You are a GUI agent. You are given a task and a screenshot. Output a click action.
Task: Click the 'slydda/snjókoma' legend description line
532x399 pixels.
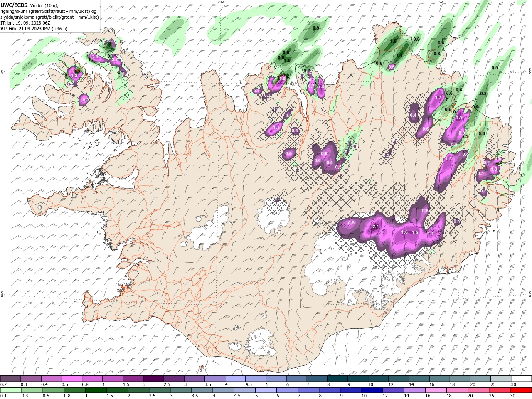[x=49, y=17]
